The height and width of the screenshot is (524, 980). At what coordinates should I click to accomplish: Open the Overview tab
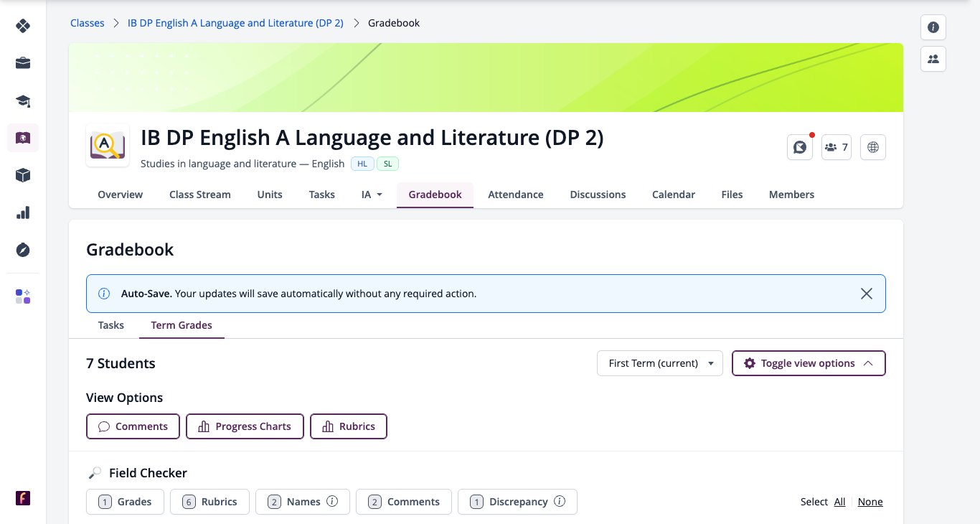pyautogui.click(x=121, y=195)
